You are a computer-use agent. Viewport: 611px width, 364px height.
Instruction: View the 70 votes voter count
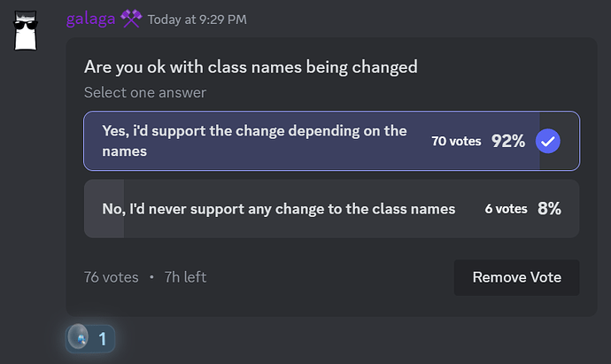pyautogui.click(x=456, y=141)
